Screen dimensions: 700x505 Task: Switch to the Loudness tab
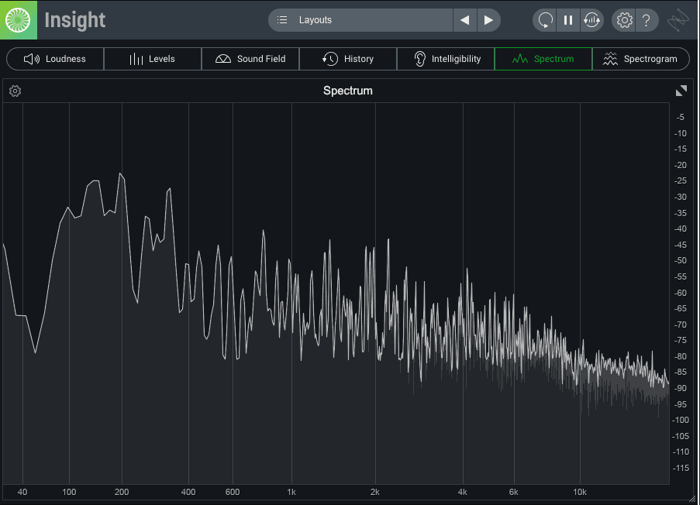click(x=55, y=59)
